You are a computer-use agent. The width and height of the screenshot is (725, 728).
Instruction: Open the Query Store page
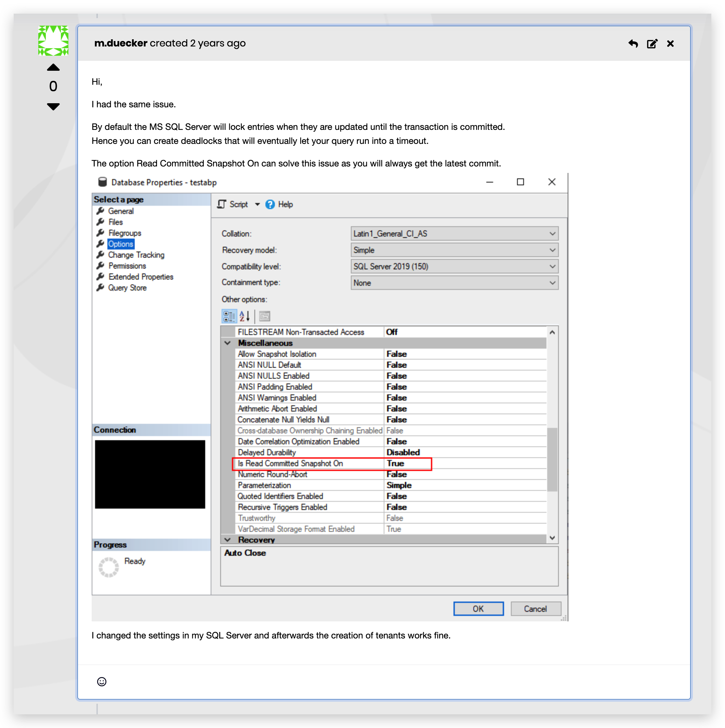[x=127, y=287]
